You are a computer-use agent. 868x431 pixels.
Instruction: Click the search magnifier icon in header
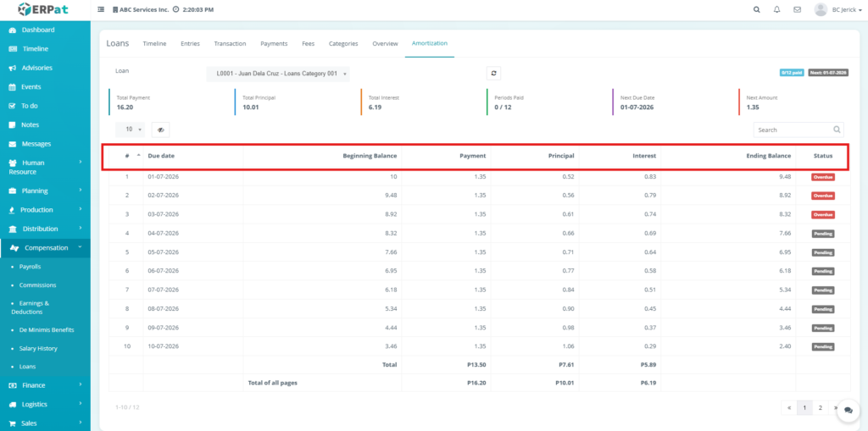[x=757, y=9]
